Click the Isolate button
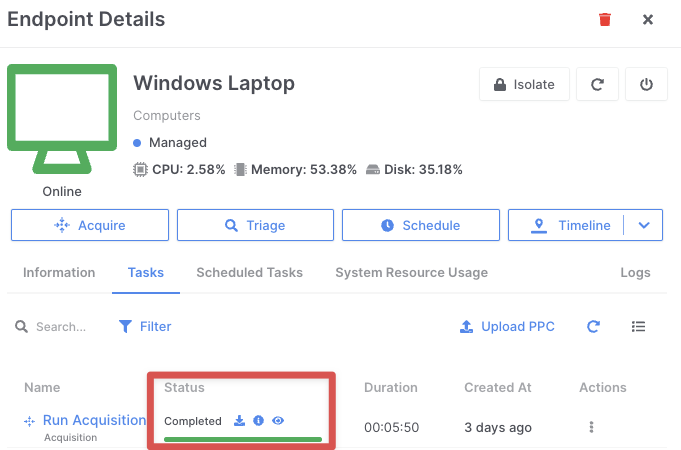 tap(524, 85)
